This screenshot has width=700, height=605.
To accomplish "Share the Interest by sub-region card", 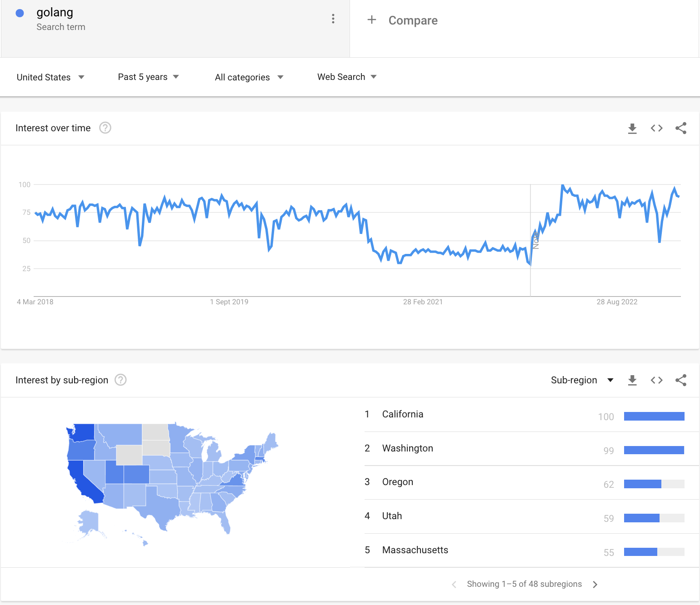I will click(x=681, y=380).
